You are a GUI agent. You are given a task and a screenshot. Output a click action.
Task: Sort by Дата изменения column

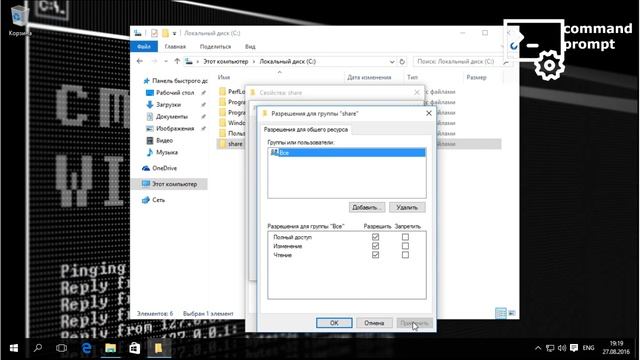click(369, 77)
